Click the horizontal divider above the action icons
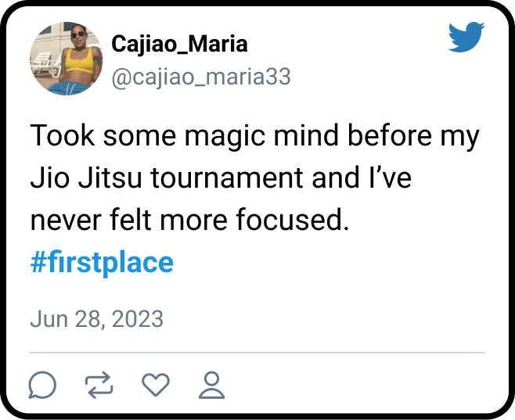This screenshot has width=515, height=420. [x=257, y=353]
